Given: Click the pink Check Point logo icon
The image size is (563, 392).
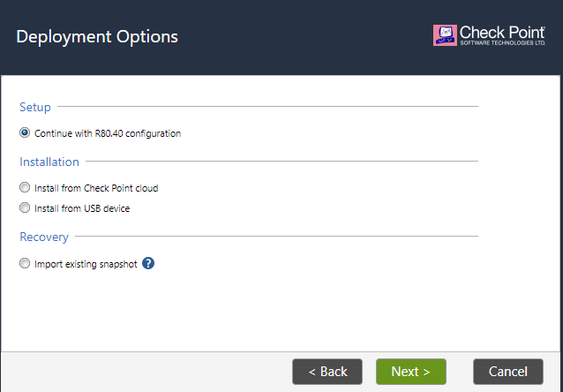Looking at the screenshot, I should point(445,35).
